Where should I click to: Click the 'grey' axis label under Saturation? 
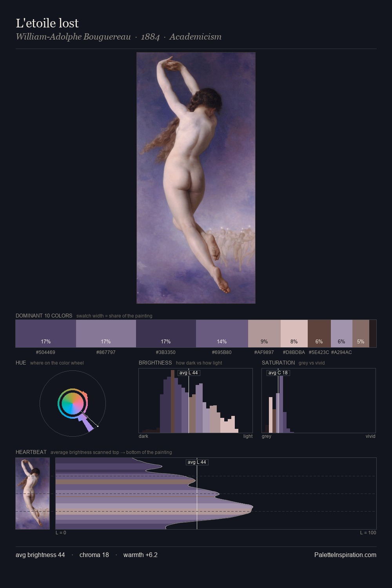point(267,436)
